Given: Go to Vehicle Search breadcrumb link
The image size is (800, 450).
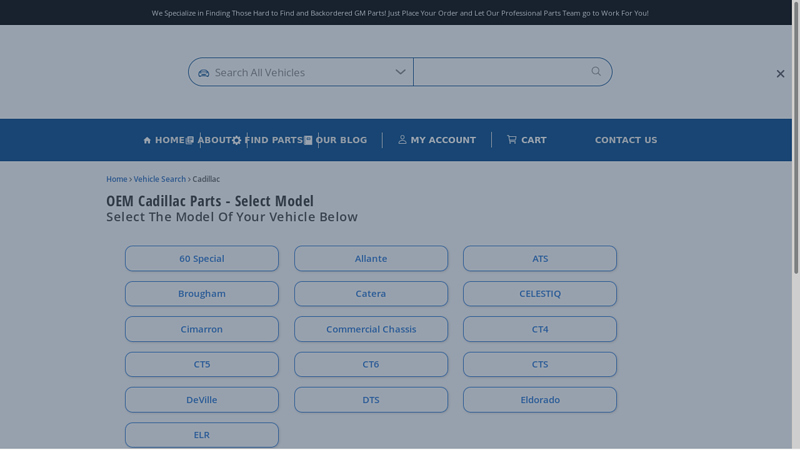Looking at the screenshot, I should point(160,179).
